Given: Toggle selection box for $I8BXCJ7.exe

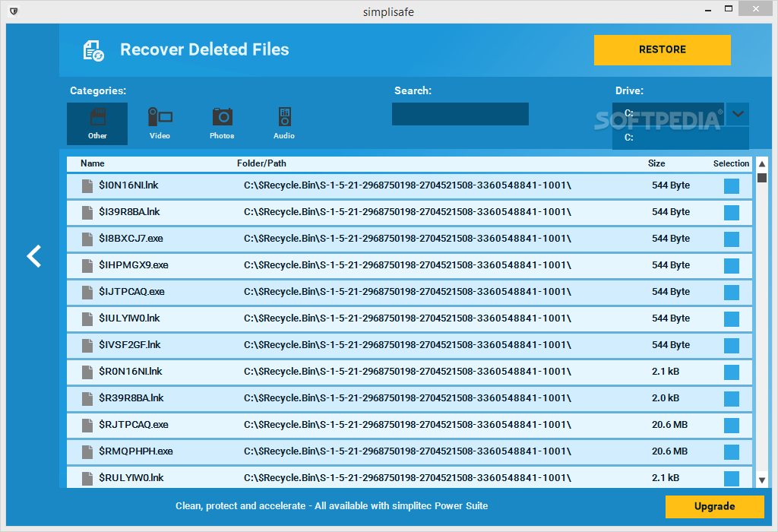Looking at the screenshot, I should point(732,239).
